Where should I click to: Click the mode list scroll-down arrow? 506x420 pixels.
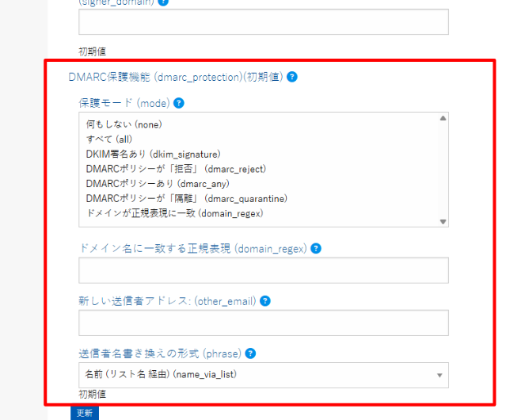(443, 221)
